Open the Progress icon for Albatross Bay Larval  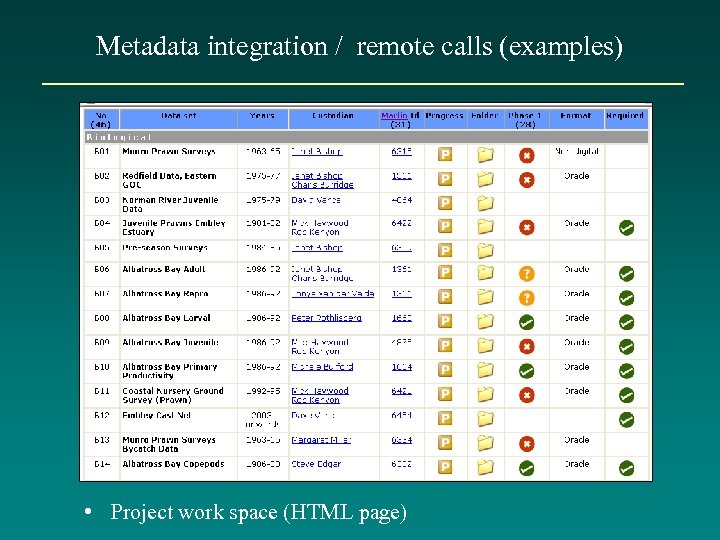pos(444,321)
